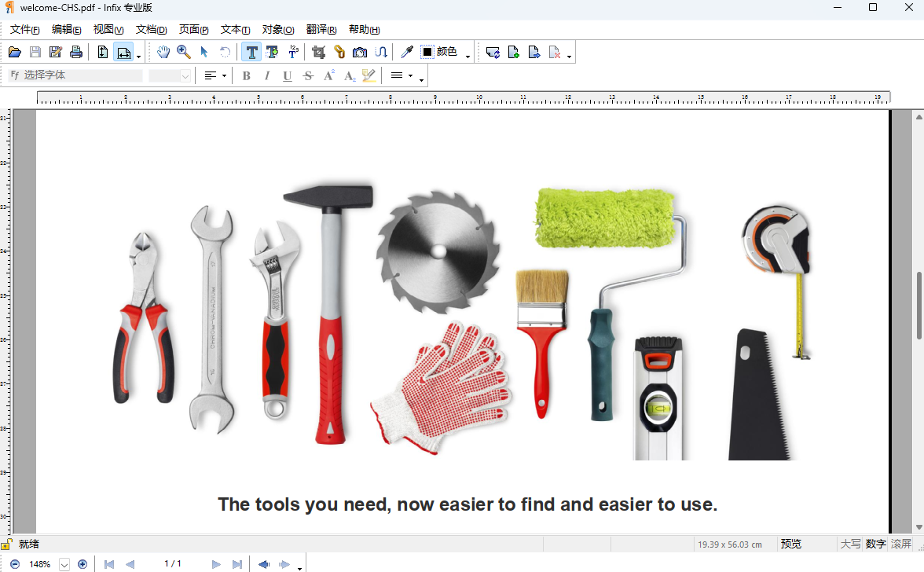
Task: Select the numbering 123 text tool
Action: click(294, 52)
